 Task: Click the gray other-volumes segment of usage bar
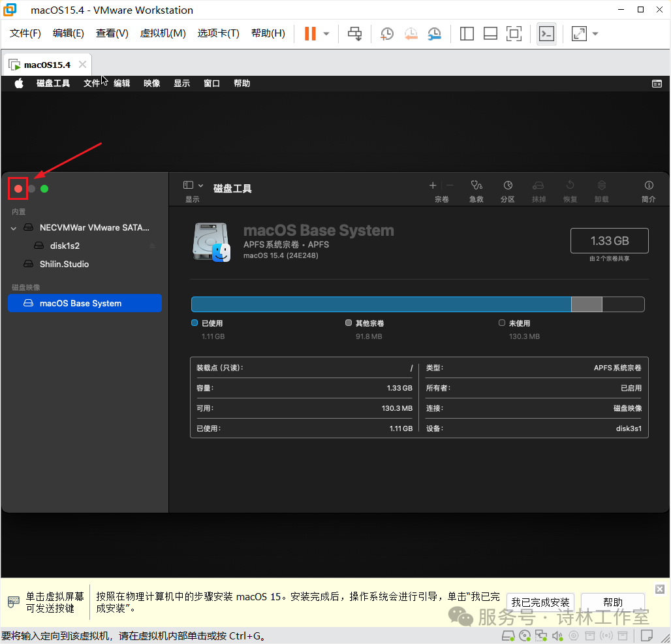587,304
